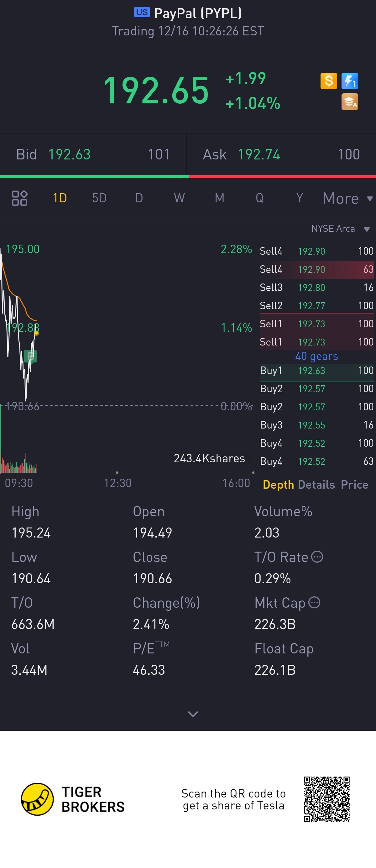Tap the Open value 194.49
The width and height of the screenshot is (376, 868).
(153, 533)
